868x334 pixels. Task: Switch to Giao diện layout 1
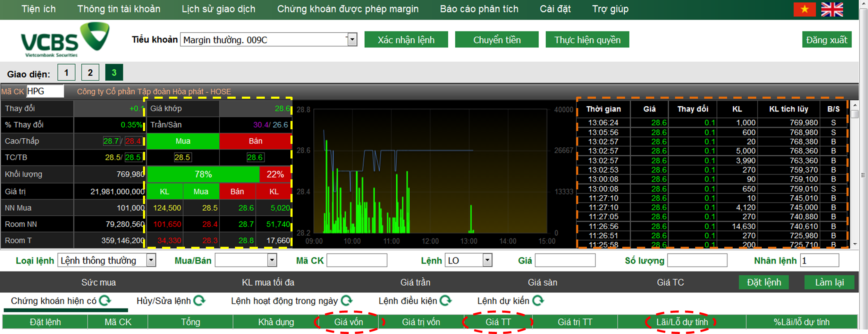66,72
